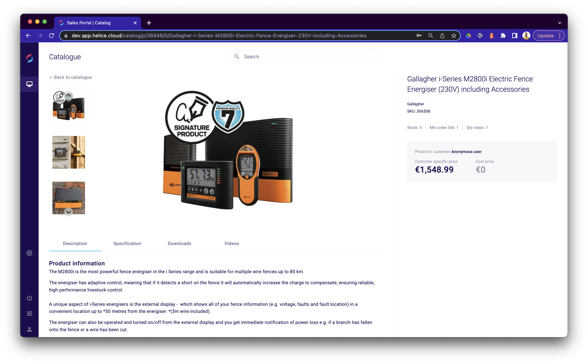Image resolution: width=588 pixels, height=364 pixels.
Task: Click the power icon in sidebar
Action: (29, 298)
